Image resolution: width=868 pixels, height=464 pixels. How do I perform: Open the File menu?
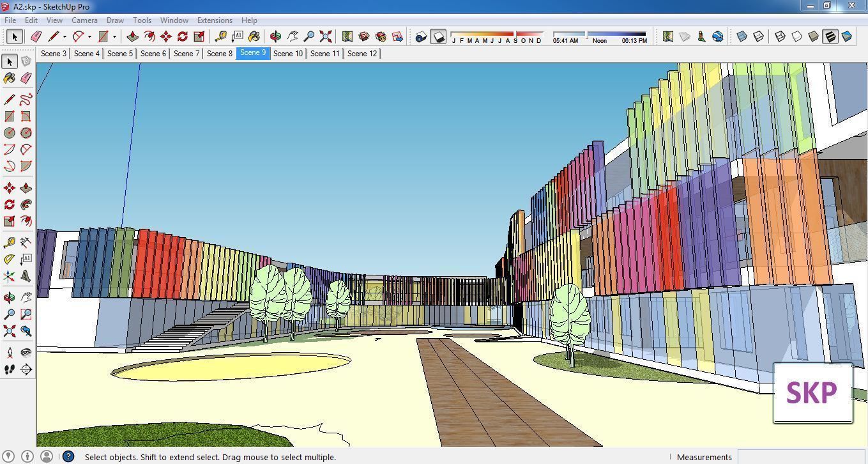click(x=10, y=20)
